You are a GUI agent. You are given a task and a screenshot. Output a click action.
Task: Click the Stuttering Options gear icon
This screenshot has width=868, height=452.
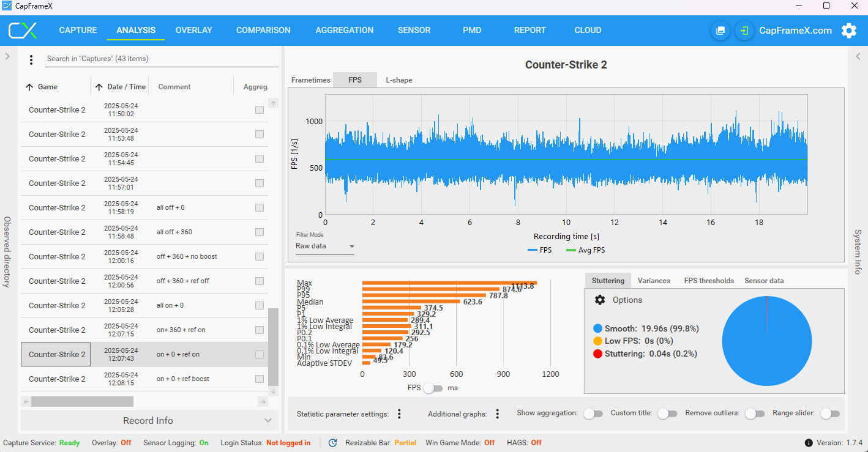600,300
